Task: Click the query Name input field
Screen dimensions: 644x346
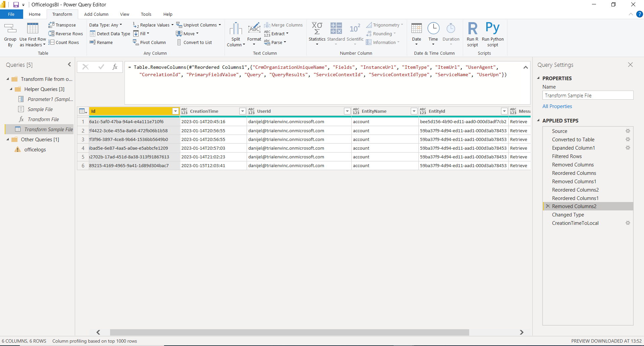Action: point(588,95)
